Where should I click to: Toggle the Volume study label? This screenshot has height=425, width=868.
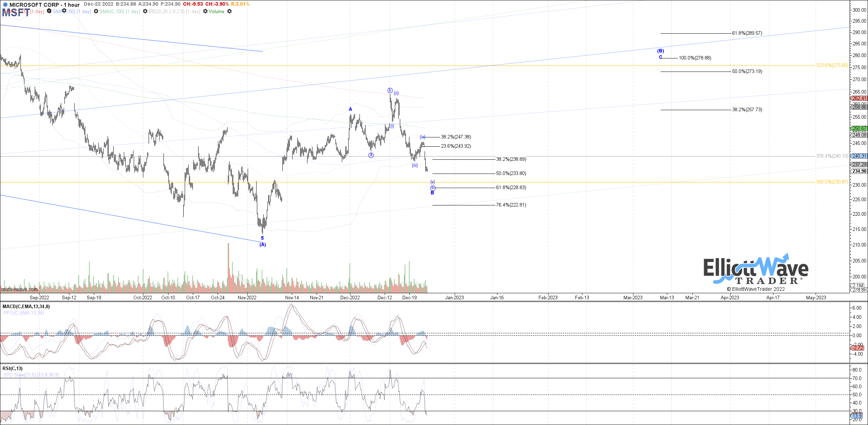pyautogui.click(x=216, y=11)
